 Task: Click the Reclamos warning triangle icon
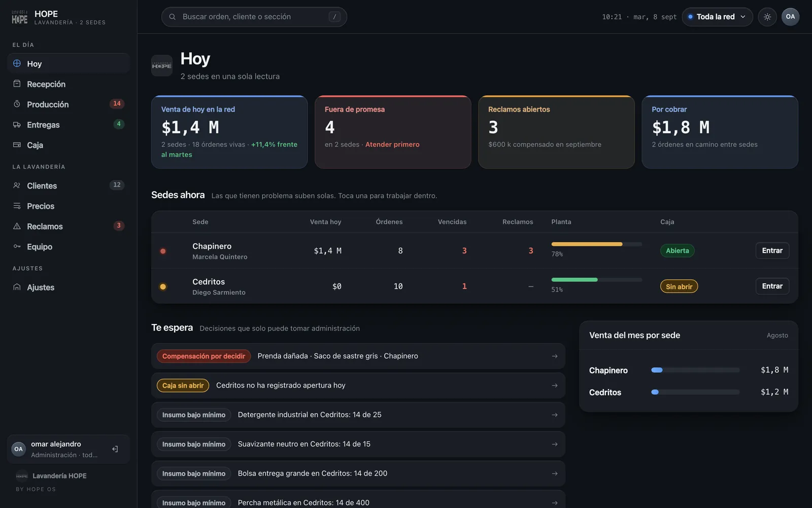(x=17, y=226)
